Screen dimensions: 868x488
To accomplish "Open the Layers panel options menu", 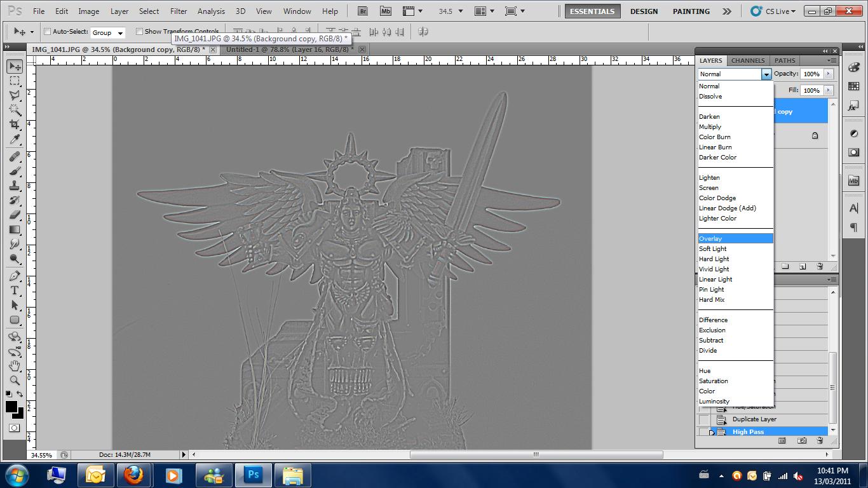I will click(832, 60).
